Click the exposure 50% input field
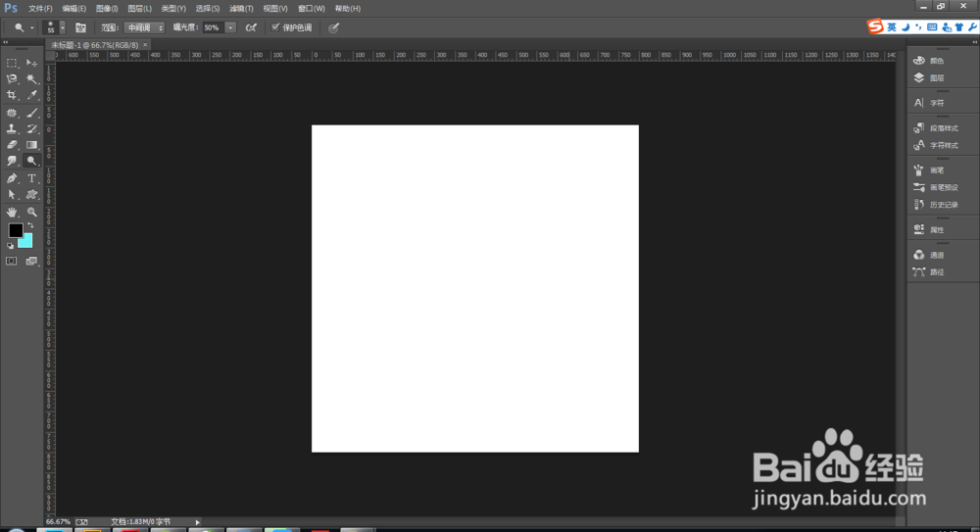 214,27
